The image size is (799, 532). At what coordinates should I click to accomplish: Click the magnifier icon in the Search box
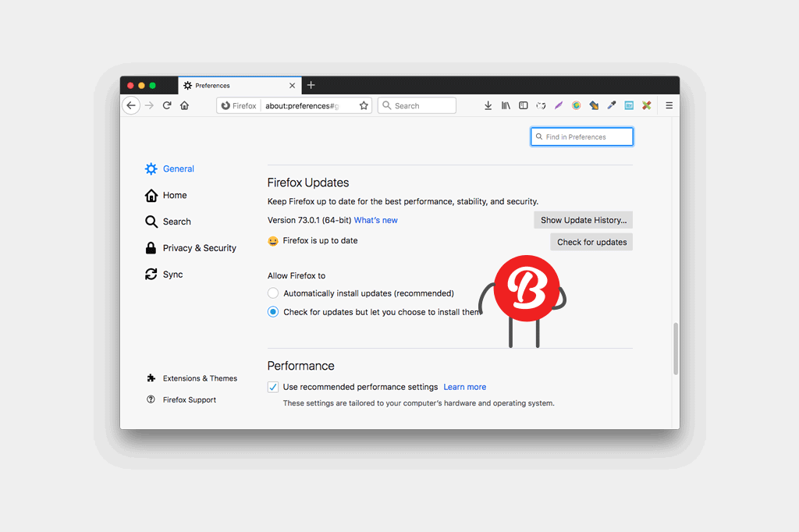coord(387,105)
